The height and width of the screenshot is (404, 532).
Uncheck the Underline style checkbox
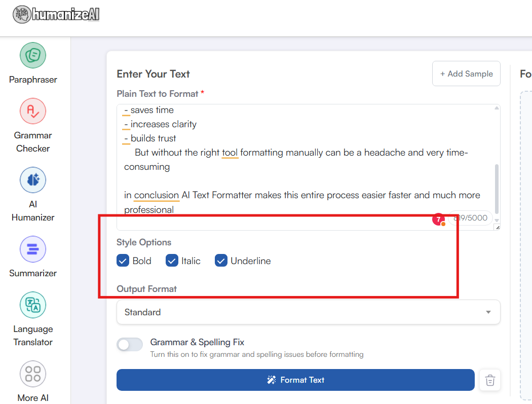[221, 261]
